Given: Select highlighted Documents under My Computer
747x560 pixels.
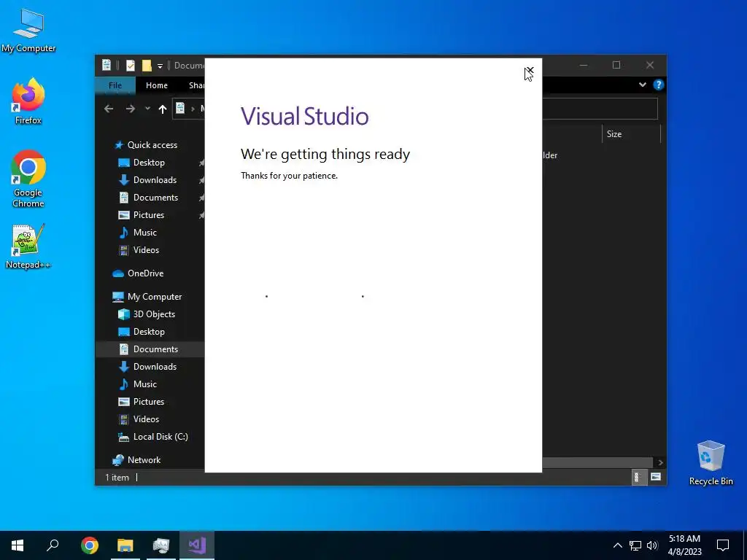Looking at the screenshot, I should pyautogui.click(x=150, y=349).
